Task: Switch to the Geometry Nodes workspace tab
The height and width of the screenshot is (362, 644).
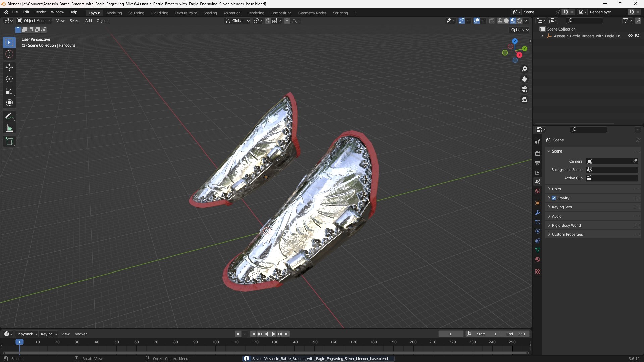Action: 312,13
